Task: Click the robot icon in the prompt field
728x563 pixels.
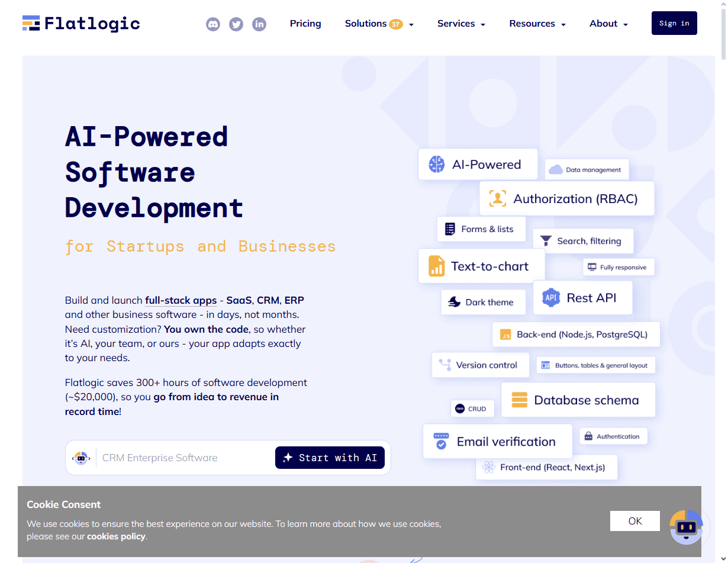Action: pos(81,458)
